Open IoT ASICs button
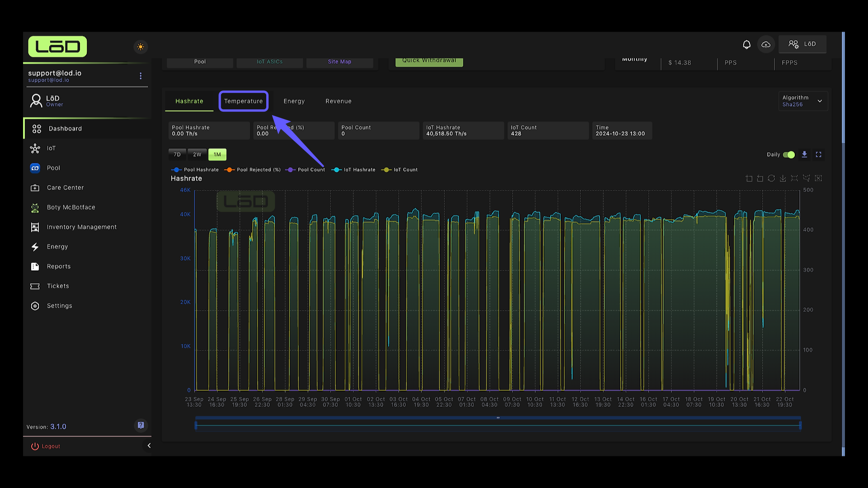The width and height of the screenshot is (868, 488). (x=270, y=62)
